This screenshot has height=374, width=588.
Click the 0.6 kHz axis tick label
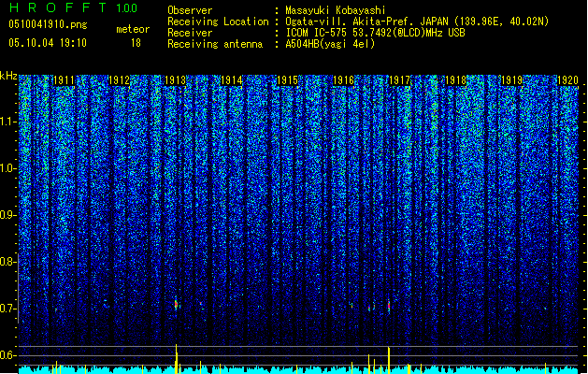click(x=7, y=355)
